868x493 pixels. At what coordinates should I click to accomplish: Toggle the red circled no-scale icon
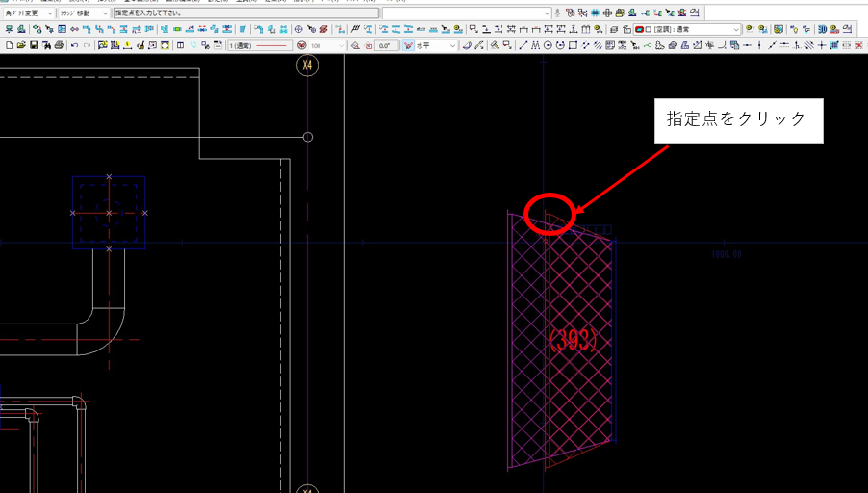point(302,45)
